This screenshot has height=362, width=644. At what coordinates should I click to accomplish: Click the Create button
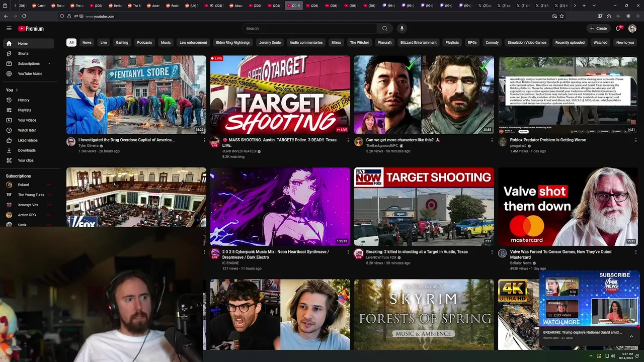point(598,29)
